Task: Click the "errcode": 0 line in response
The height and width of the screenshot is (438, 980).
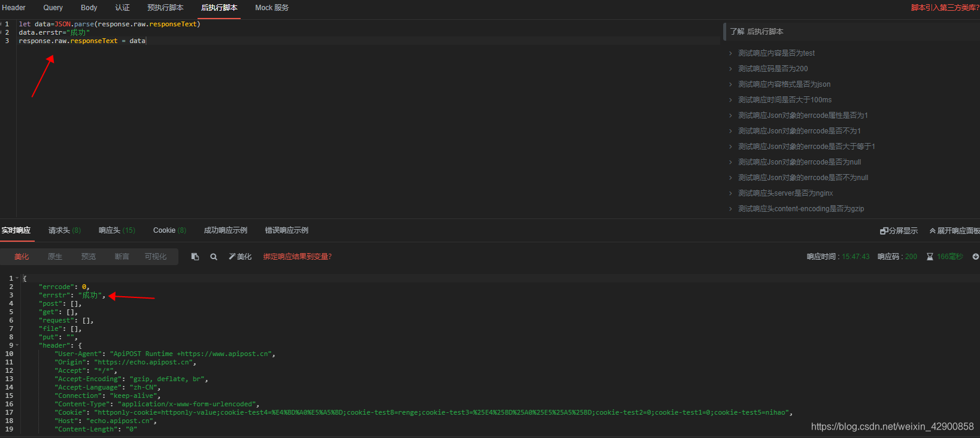Action: click(x=64, y=287)
